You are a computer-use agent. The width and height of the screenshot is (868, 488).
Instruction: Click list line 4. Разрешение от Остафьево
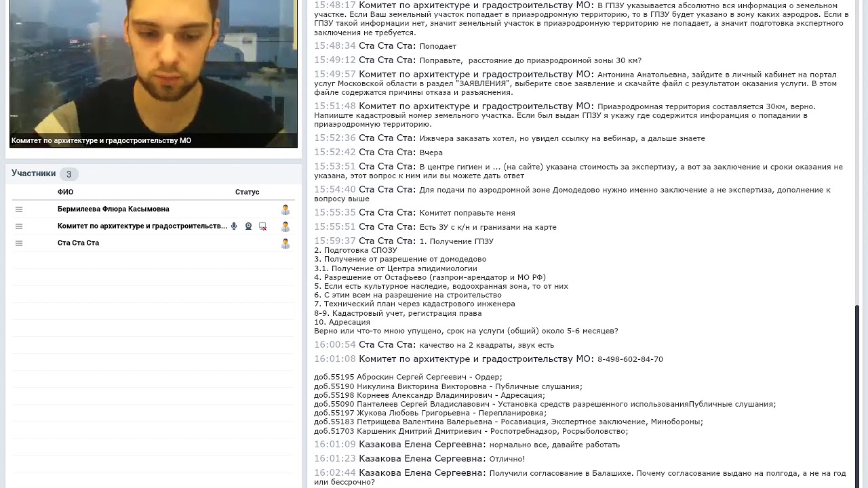[430, 278]
